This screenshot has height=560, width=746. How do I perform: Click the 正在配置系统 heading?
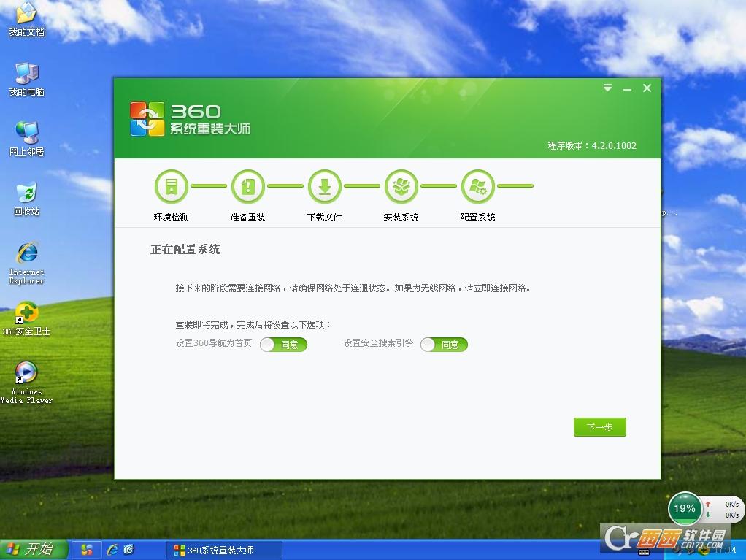click(x=185, y=249)
